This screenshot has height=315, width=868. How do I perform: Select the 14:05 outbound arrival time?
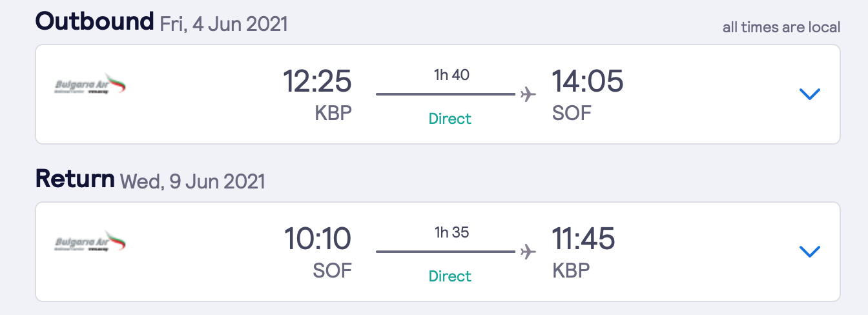(587, 82)
